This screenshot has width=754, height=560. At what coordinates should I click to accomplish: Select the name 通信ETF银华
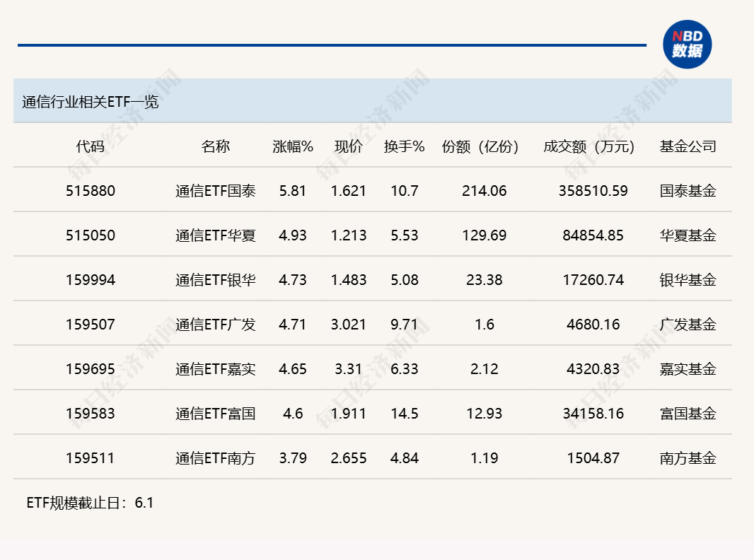point(216,280)
